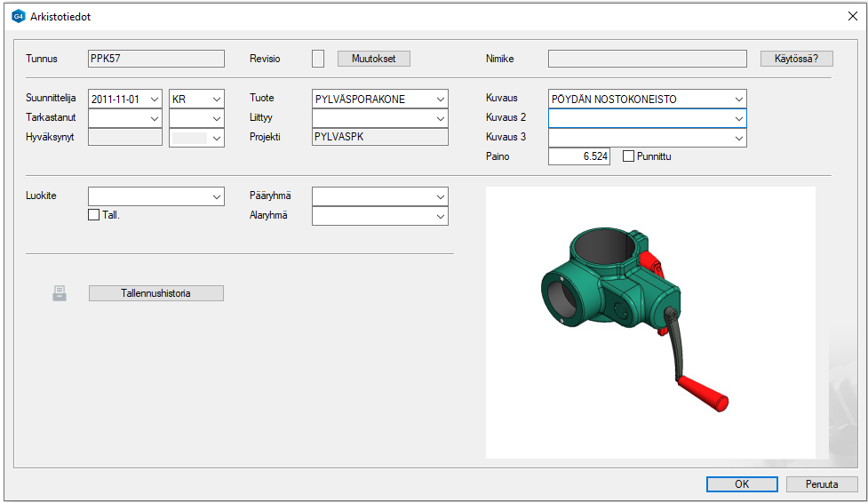
Task: Click the Käytössä? button
Action: click(796, 59)
